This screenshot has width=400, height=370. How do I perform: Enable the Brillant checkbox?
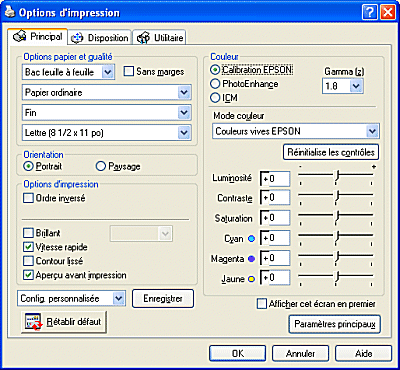[x=29, y=233]
